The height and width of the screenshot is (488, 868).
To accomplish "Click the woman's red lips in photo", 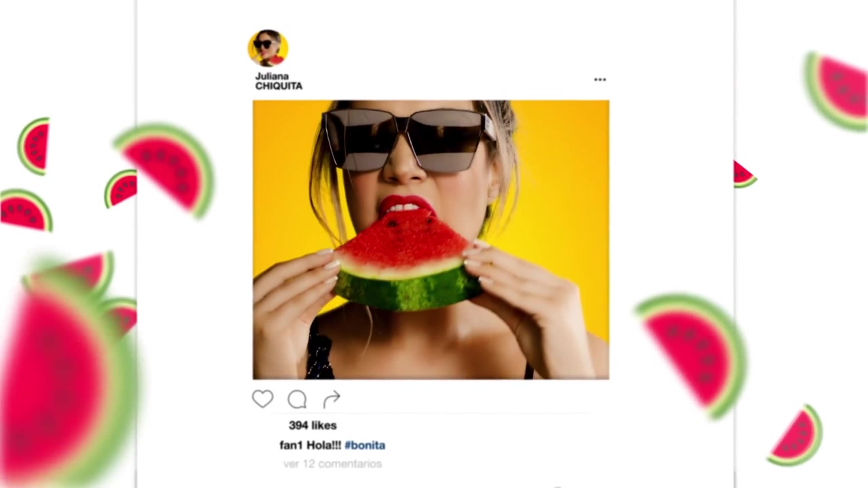I will [x=406, y=205].
